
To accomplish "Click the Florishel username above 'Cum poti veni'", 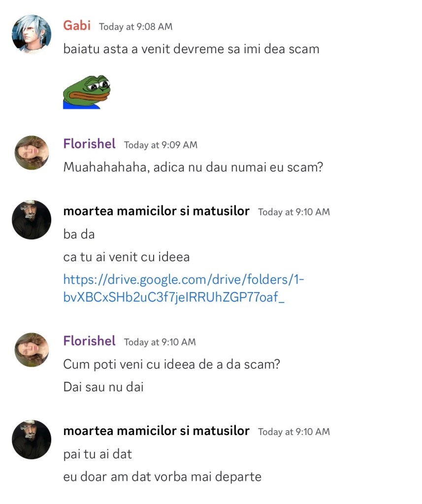I will coord(89,341).
